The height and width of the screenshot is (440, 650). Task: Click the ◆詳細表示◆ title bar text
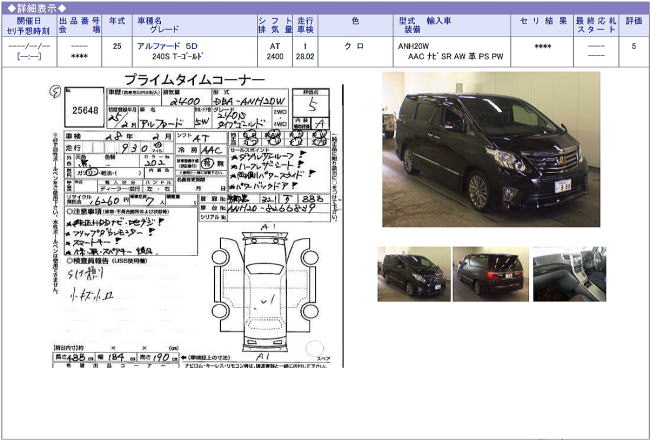(x=37, y=8)
